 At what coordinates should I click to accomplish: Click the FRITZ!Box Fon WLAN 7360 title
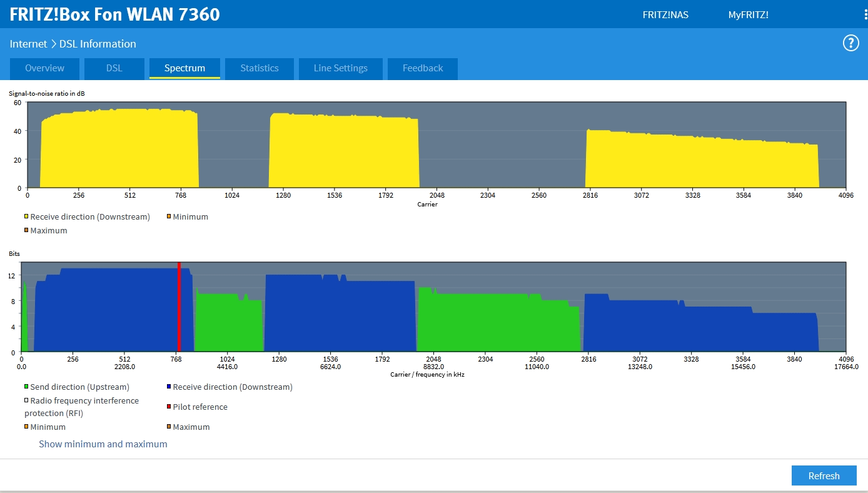pyautogui.click(x=114, y=14)
